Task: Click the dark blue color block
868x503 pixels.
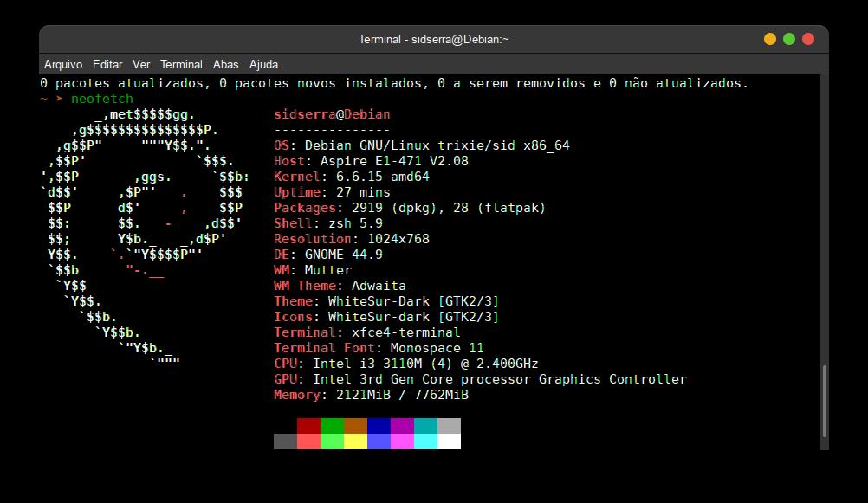Action: pos(379,426)
